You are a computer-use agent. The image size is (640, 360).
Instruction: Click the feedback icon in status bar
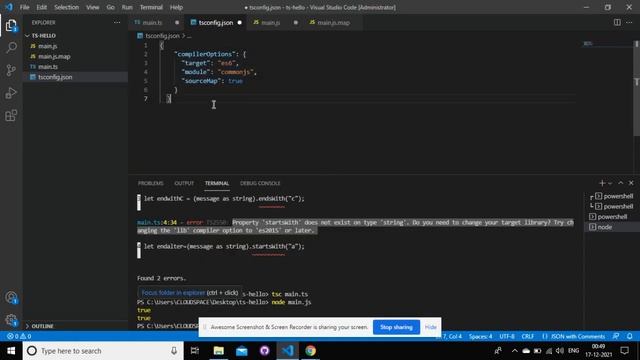coord(616,336)
